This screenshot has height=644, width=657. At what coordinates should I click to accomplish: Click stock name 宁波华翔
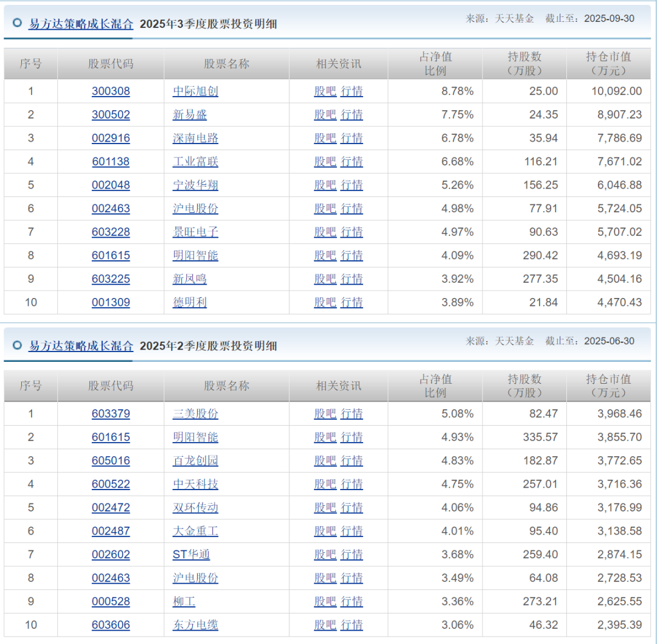(195, 185)
